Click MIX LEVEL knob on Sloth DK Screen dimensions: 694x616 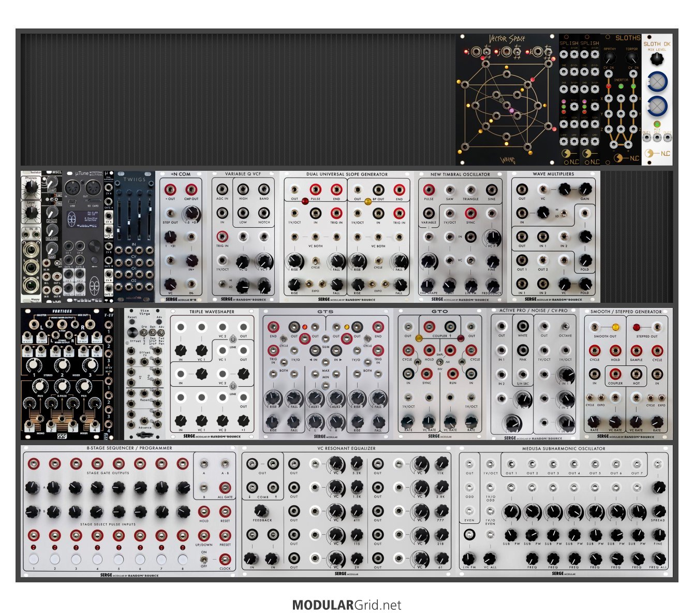tap(657, 60)
